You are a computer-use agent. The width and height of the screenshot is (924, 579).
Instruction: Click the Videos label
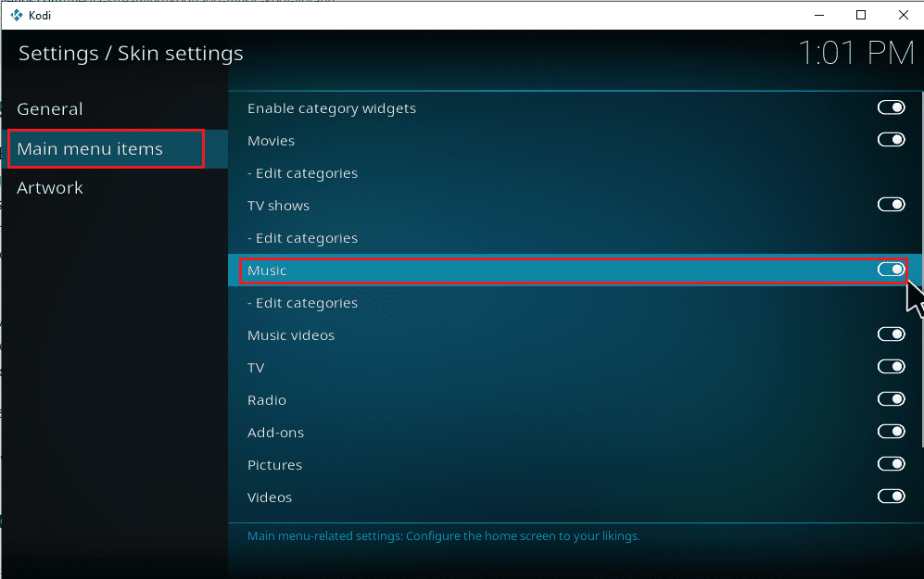point(270,497)
